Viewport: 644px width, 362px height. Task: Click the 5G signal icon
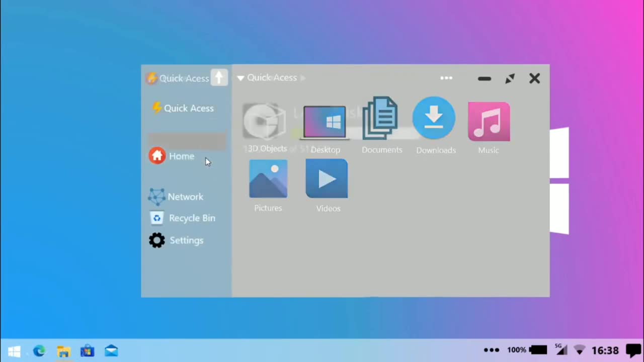click(x=561, y=349)
